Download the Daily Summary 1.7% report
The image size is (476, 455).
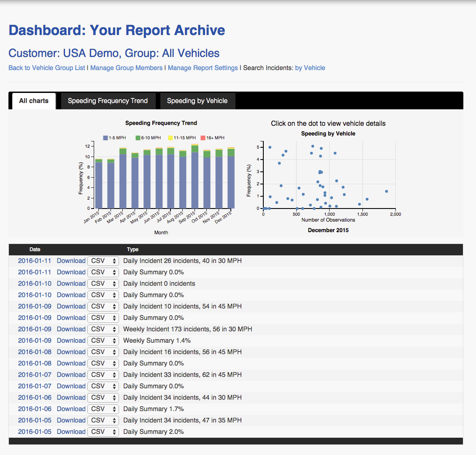click(71, 409)
